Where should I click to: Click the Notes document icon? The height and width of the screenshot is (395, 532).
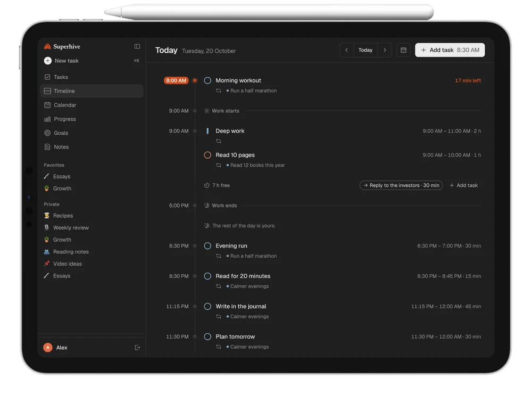coord(47,147)
